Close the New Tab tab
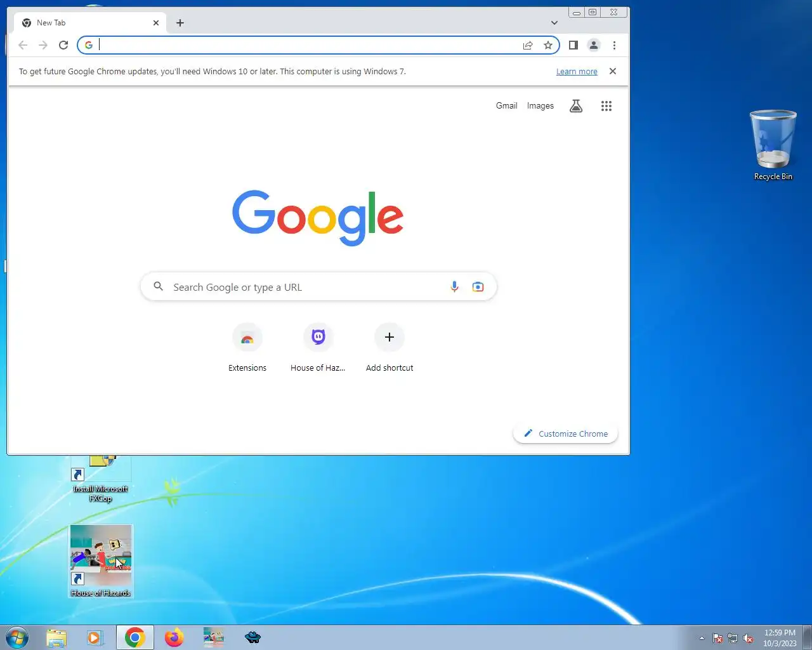The width and height of the screenshot is (812, 650). (x=156, y=23)
